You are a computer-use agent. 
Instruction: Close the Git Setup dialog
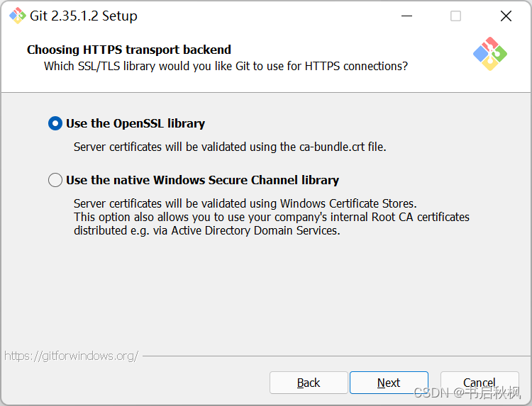(x=506, y=16)
